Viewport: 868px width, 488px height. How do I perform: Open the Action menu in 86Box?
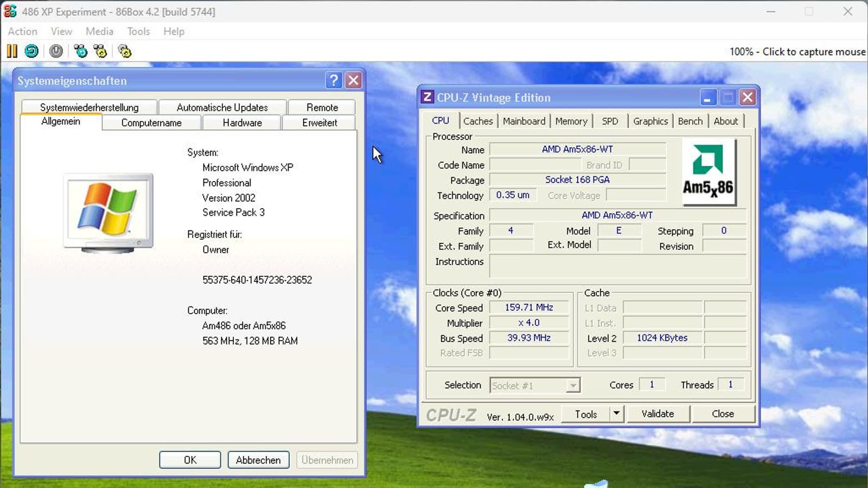point(22,31)
